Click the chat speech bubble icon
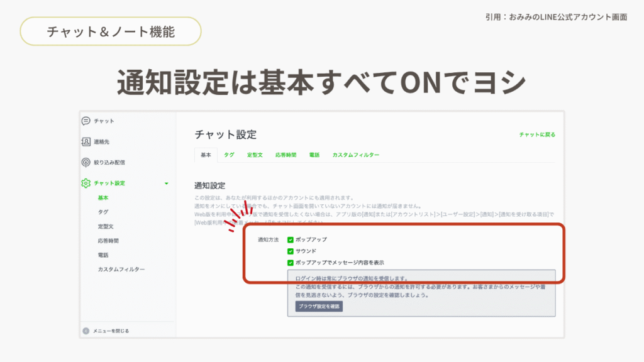Image resolution: width=644 pixels, height=362 pixels. point(86,121)
